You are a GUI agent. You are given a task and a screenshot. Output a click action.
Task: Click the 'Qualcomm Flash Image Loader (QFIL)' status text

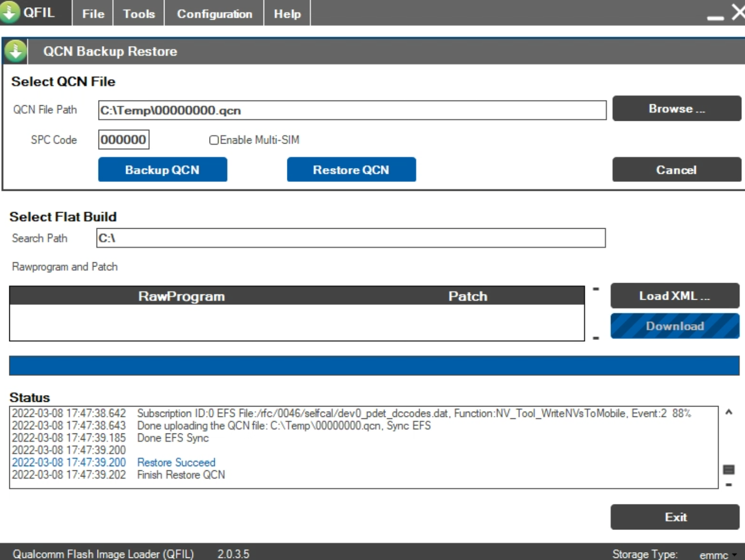point(103,554)
